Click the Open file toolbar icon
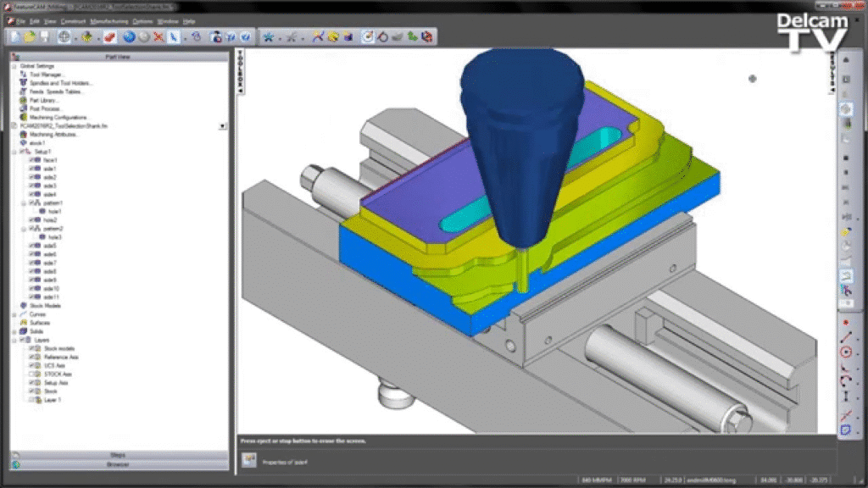This screenshot has width=868, height=488. [28, 37]
